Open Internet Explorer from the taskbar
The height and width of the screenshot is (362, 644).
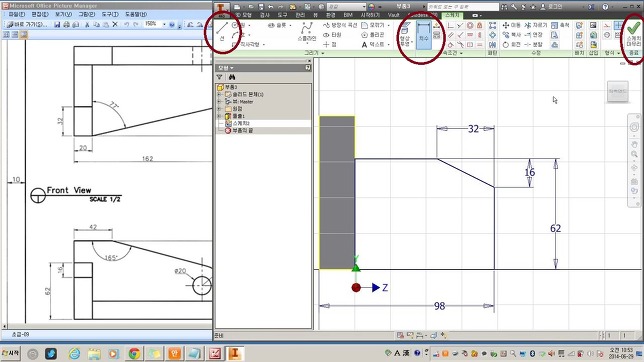[x=74, y=353]
